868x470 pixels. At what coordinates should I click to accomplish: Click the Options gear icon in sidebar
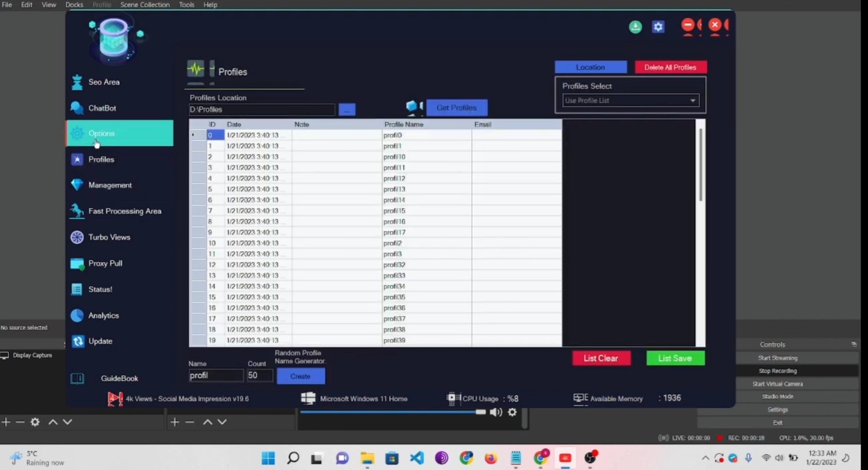click(77, 134)
